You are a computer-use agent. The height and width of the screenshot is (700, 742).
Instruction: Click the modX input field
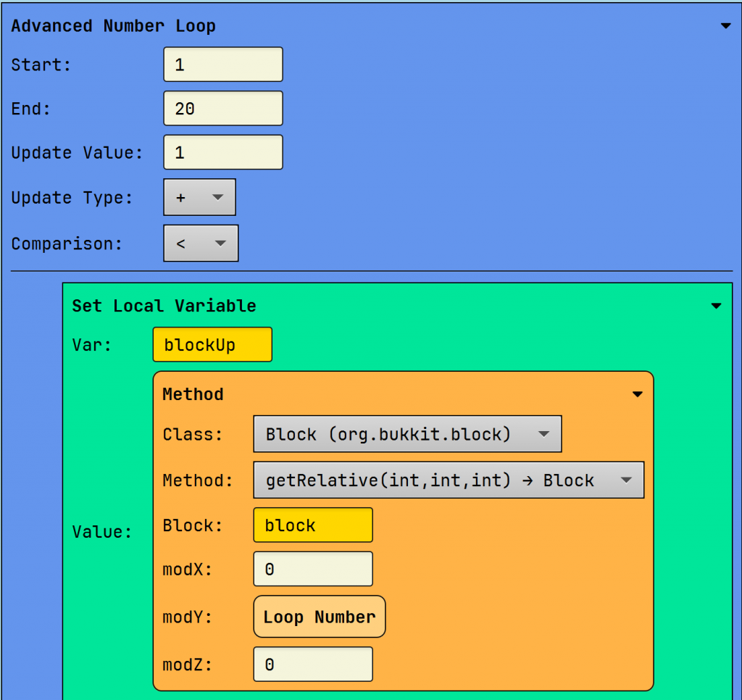[313, 570]
